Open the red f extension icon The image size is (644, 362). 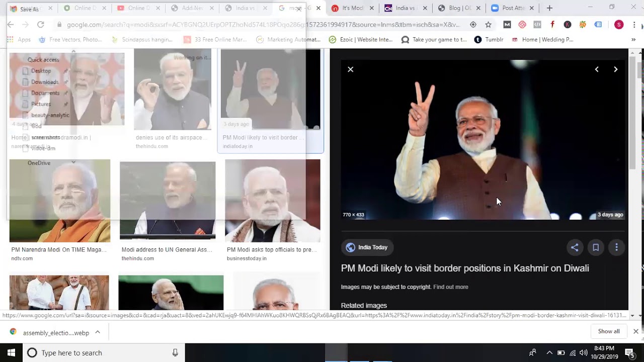[552, 25]
